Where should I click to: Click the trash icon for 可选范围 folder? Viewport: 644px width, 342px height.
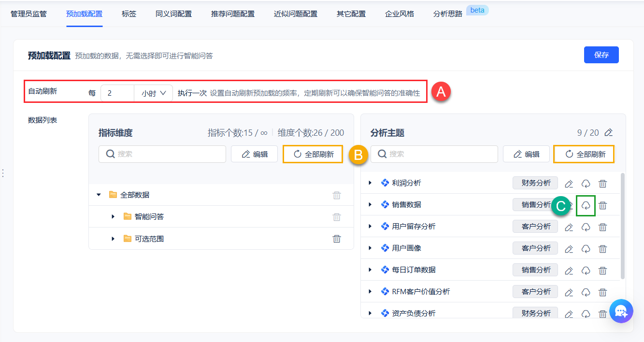tap(337, 239)
